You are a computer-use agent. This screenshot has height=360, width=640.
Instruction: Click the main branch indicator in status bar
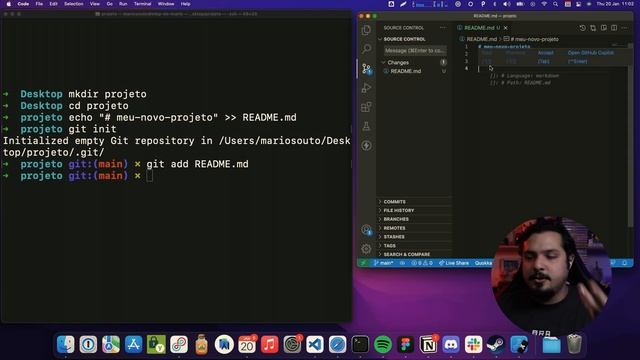click(383, 263)
